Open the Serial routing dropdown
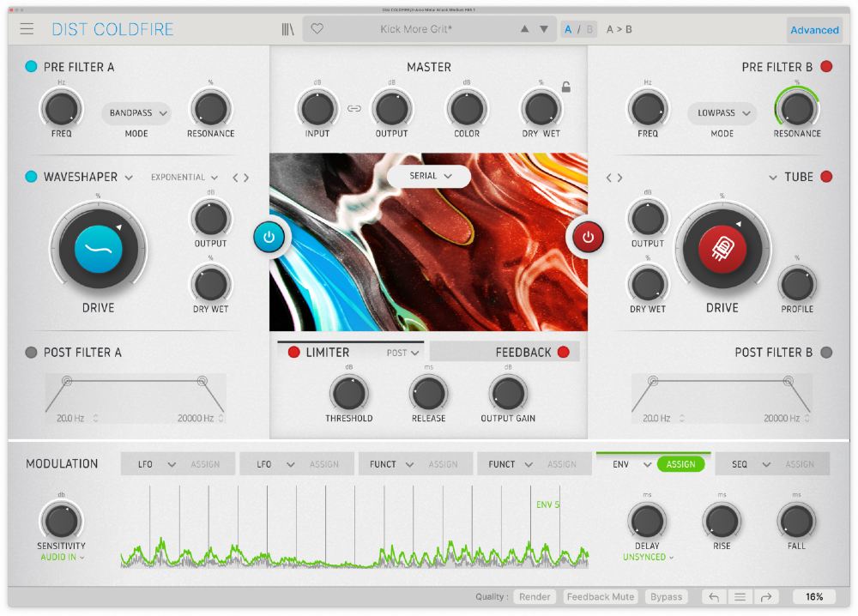The image size is (858, 616). coord(428,176)
